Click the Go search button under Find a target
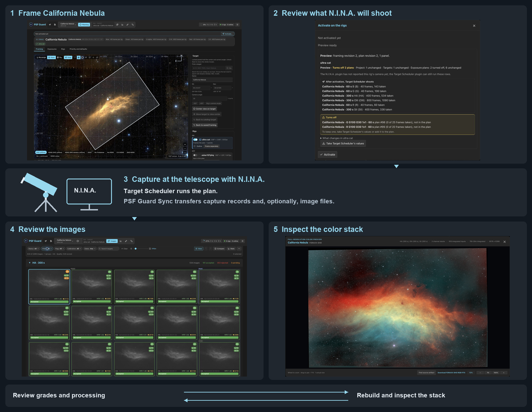 click(229, 68)
